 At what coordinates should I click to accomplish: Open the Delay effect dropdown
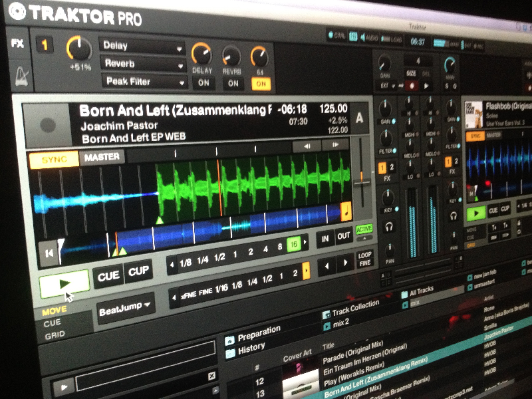142,47
